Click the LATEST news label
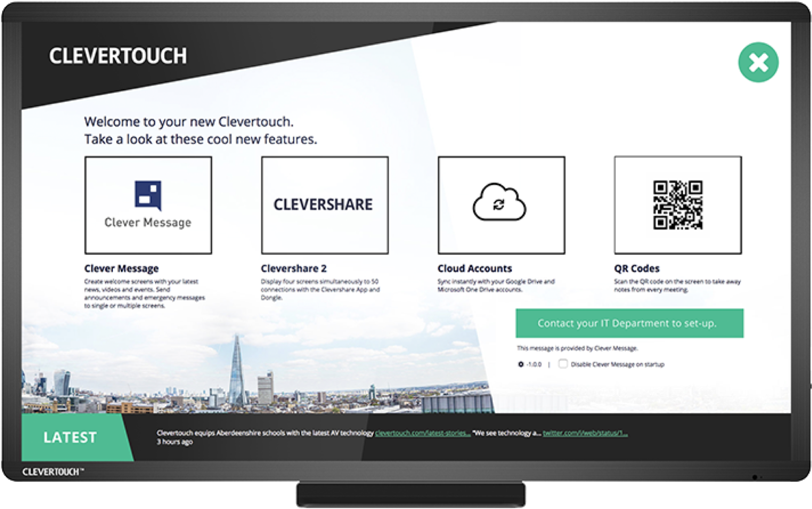This screenshot has width=812, height=509. (x=70, y=437)
